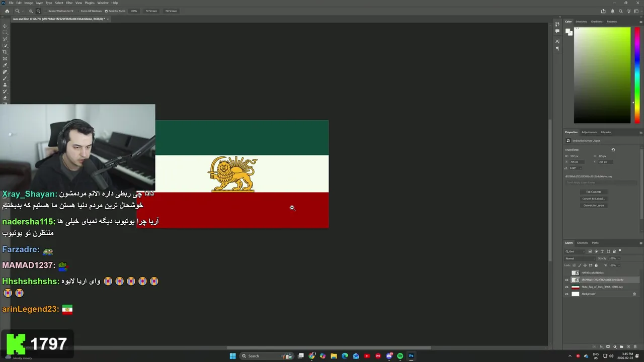Select the Move tool
644x362 pixels.
click(5, 26)
